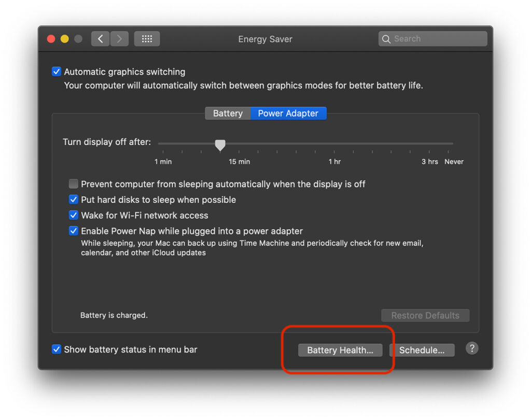Switch to the Battery tab
Image resolution: width=531 pixels, height=420 pixels.
click(228, 113)
